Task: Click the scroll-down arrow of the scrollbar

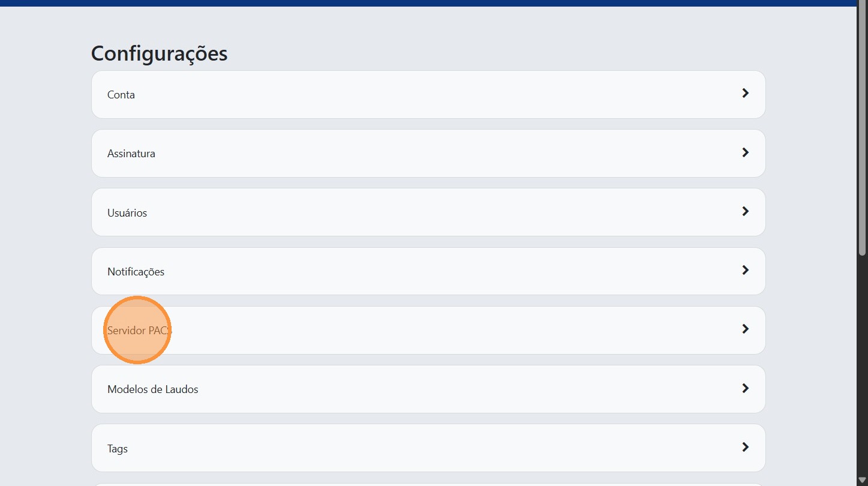Action: 863,480
